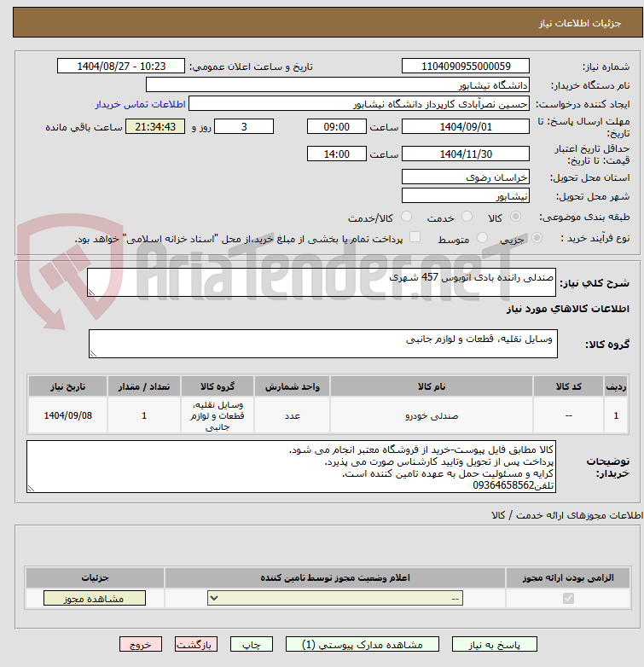Click resize handle of شرح کلی نیاز box

pos(91,293)
